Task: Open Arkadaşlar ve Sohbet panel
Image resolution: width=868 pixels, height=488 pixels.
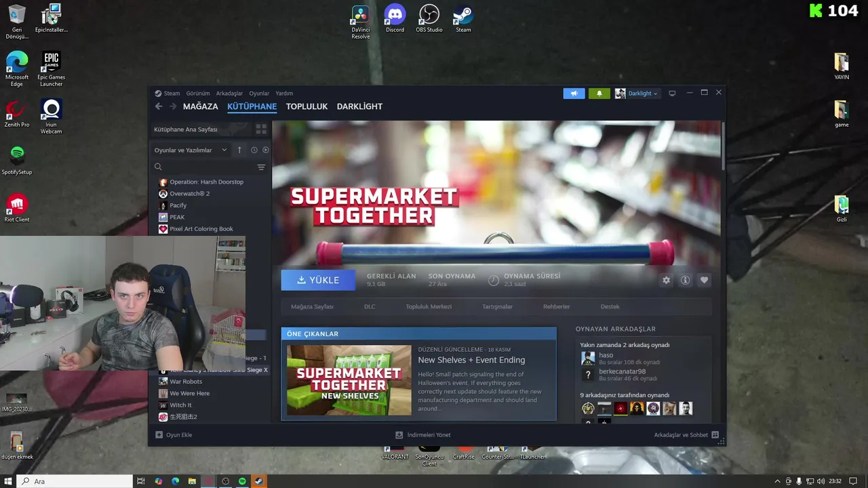Action: pyautogui.click(x=686, y=435)
